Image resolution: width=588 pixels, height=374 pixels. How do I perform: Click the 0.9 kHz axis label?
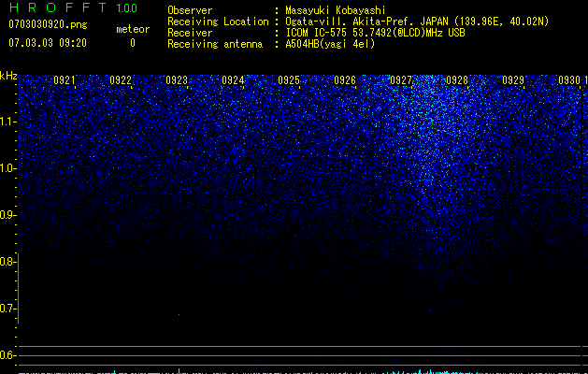point(7,215)
